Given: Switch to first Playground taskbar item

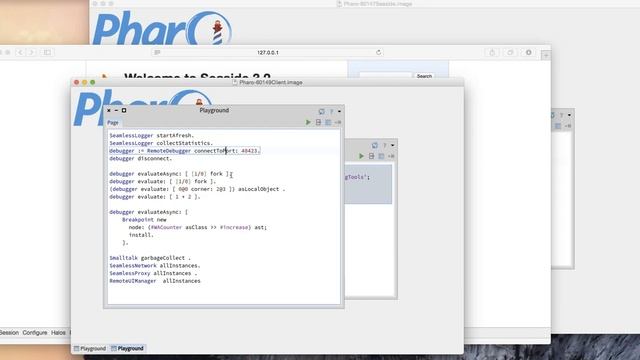Looking at the screenshot, I should (90, 348).
